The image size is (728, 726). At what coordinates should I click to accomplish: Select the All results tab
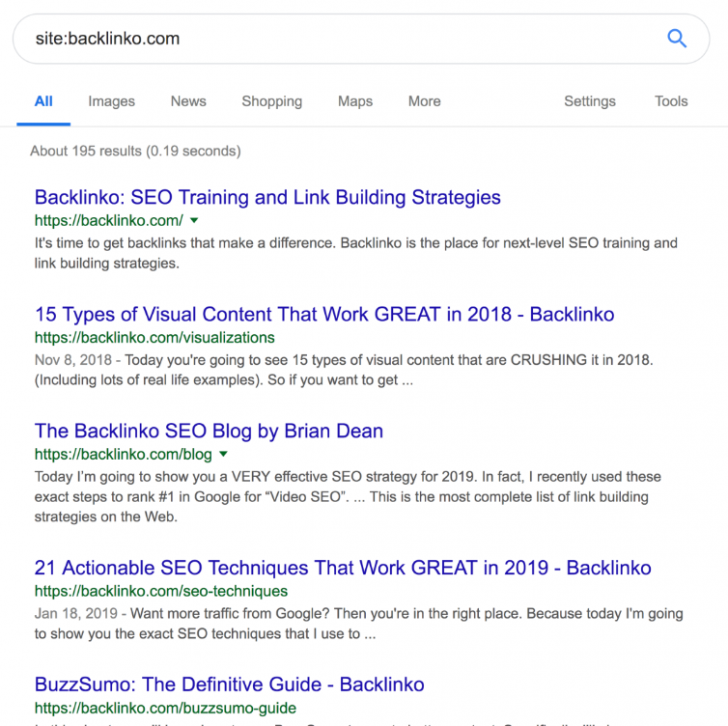point(43,101)
